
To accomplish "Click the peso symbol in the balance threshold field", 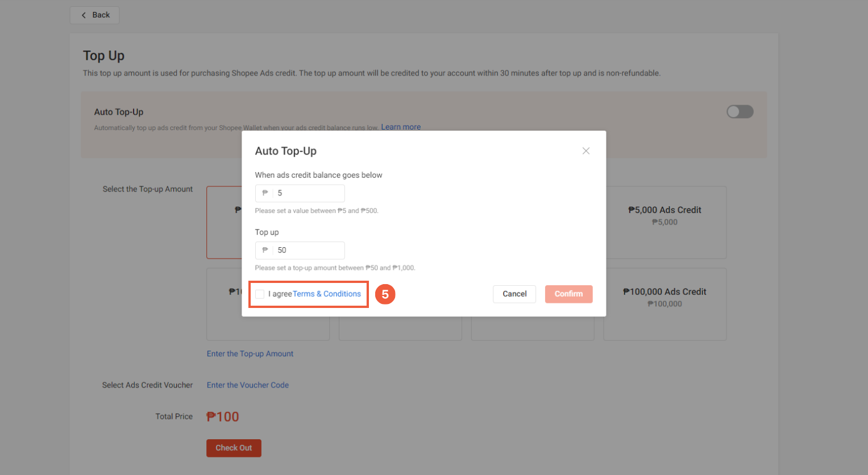I will 265,193.
